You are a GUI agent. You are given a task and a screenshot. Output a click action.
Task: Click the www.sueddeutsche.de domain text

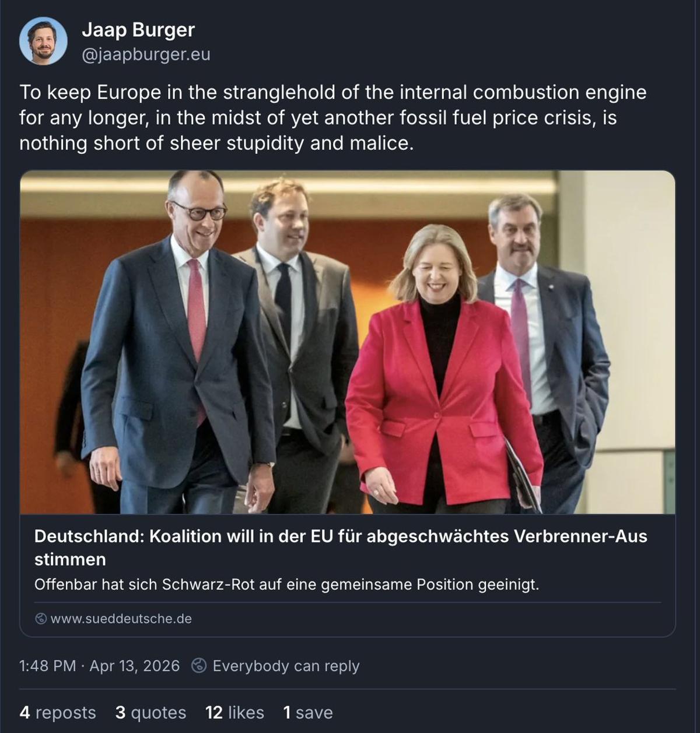[121, 619]
